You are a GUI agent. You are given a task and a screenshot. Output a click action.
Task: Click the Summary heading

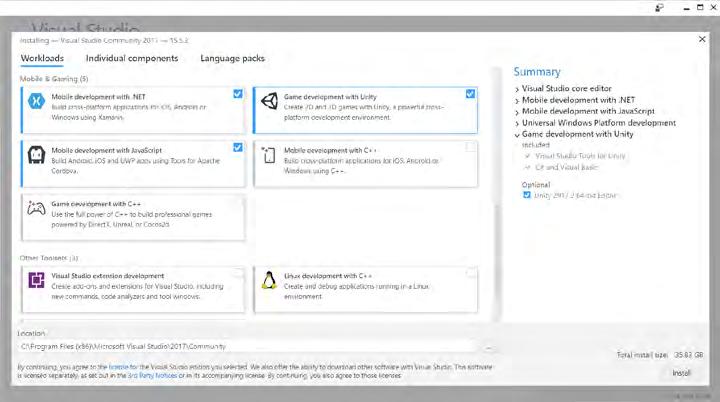click(x=537, y=72)
